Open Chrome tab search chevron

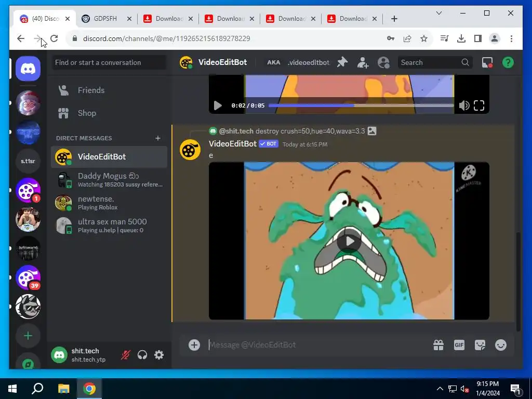coord(438,13)
